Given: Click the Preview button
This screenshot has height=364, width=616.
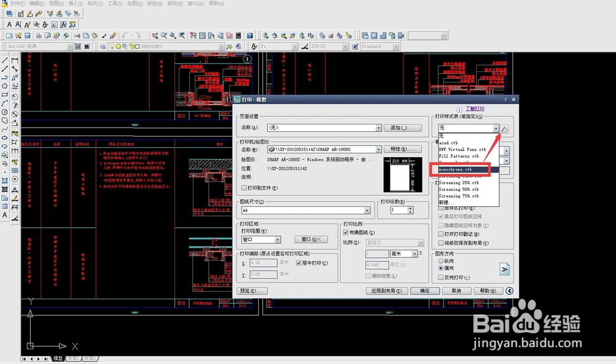Looking at the screenshot, I should pyautogui.click(x=253, y=291).
